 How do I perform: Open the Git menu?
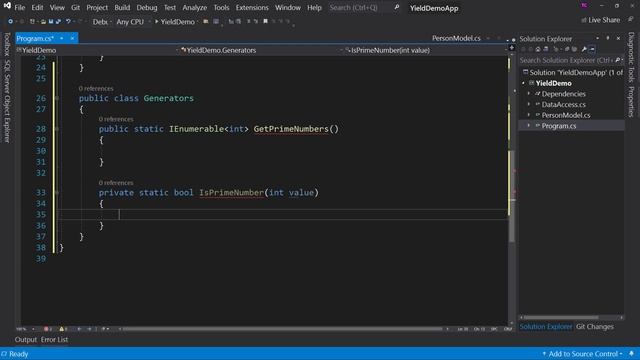pyautogui.click(x=75, y=8)
